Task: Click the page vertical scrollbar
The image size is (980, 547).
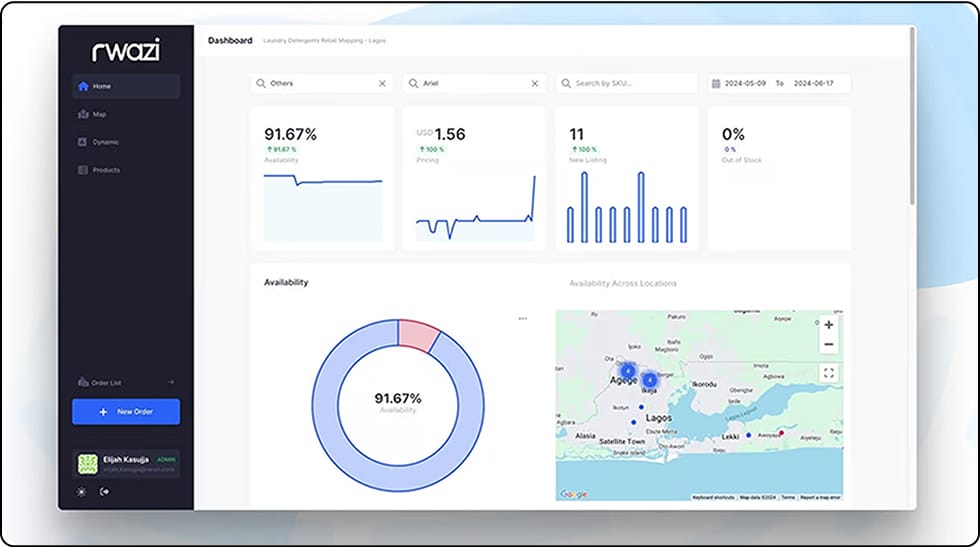Action: pos(912,117)
